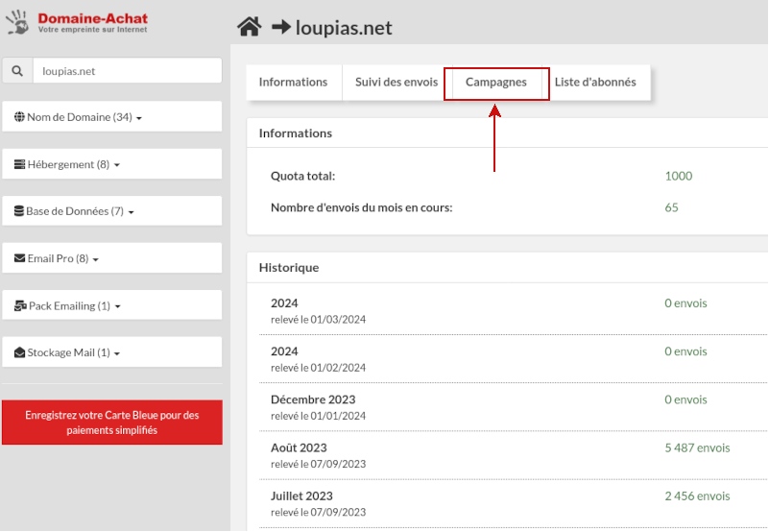This screenshot has height=532, width=769.
Task: Open the Informations tab
Action: 293,82
